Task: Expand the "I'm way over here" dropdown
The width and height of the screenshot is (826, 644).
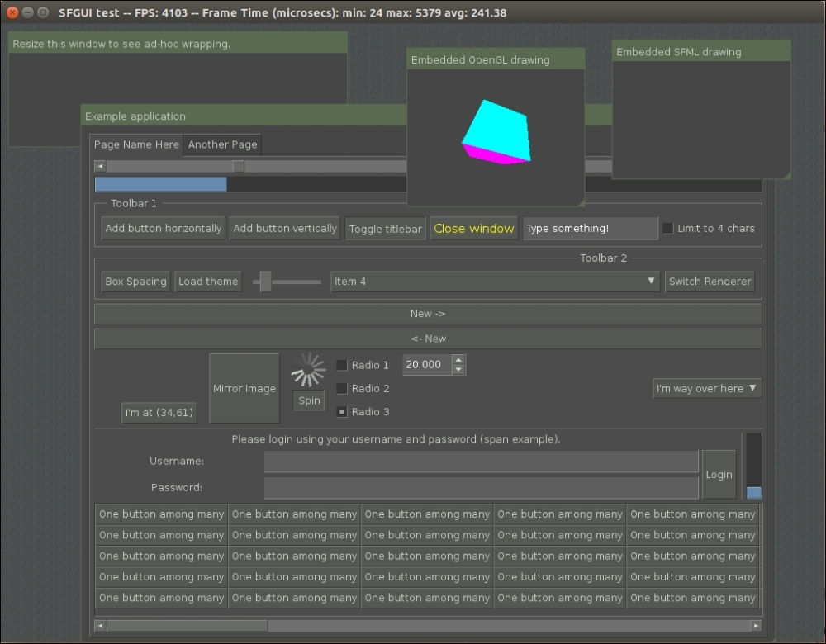Action: click(706, 388)
